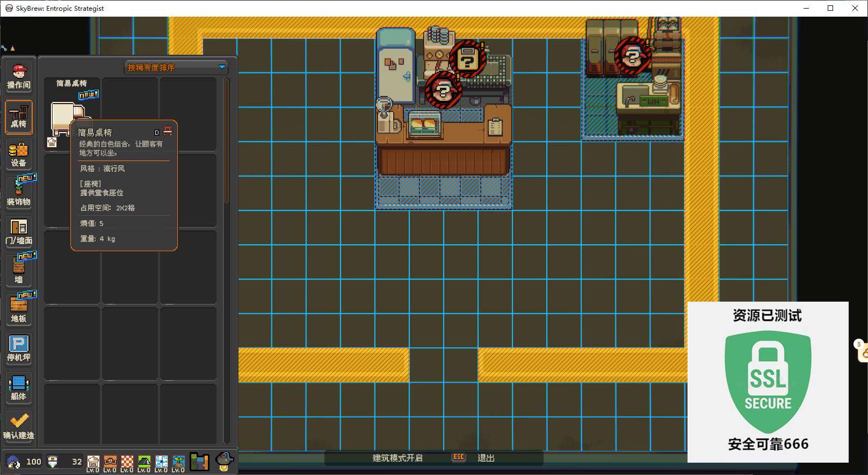Confirm construction with 确认建造 checkmark
The height and width of the screenshot is (475, 868).
click(19, 427)
